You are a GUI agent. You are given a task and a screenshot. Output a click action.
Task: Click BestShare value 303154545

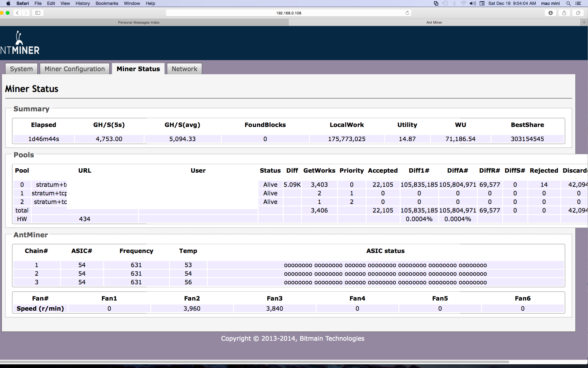pos(527,139)
